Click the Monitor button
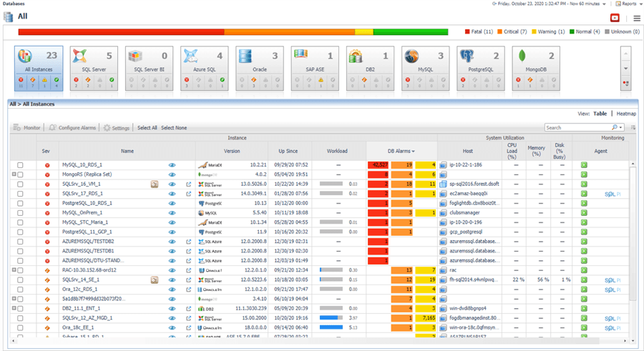 [x=26, y=128]
